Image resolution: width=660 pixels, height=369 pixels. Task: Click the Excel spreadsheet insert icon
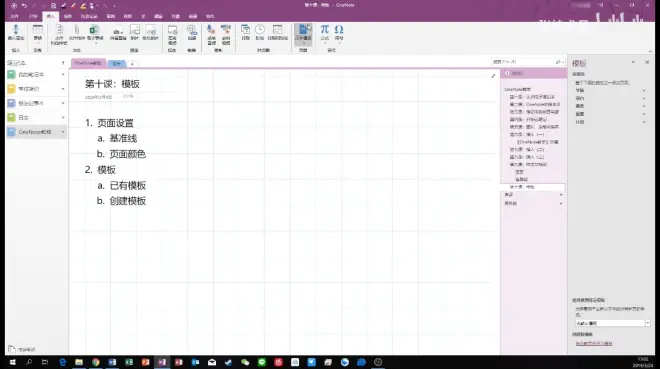coord(95,32)
